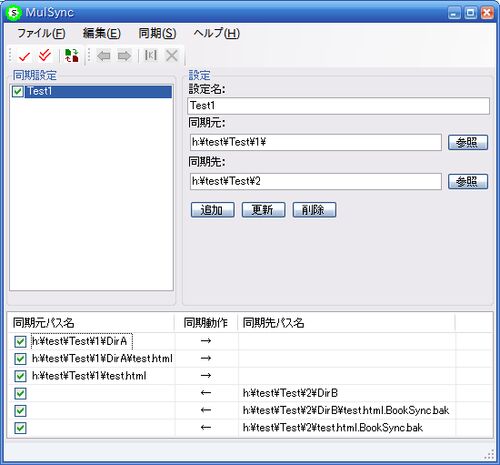The height and width of the screenshot is (465, 500).
Task: Open the 編集(E) menu
Action: click(x=102, y=33)
